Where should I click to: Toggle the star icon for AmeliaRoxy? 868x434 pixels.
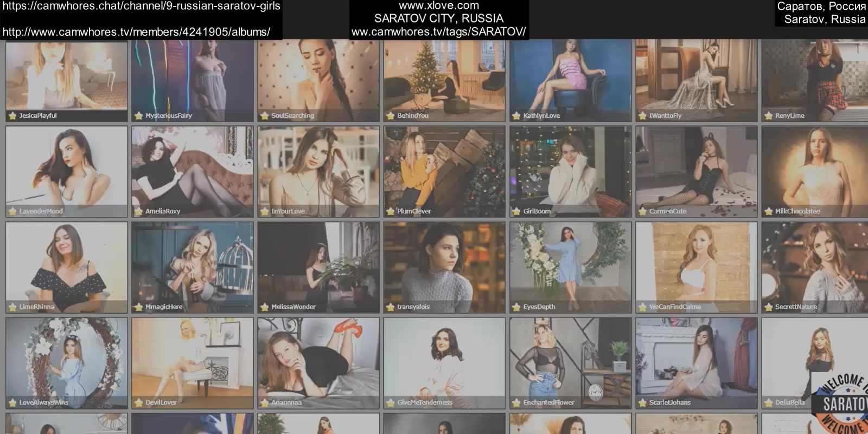[x=138, y=211]
